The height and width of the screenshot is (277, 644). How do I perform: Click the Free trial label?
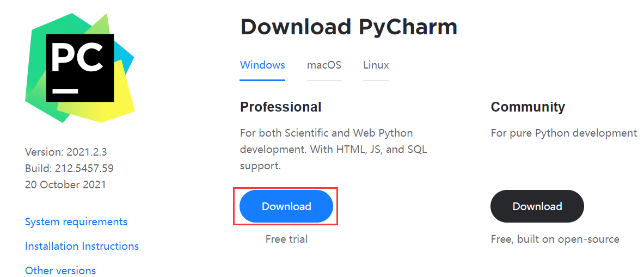[286, 239]
